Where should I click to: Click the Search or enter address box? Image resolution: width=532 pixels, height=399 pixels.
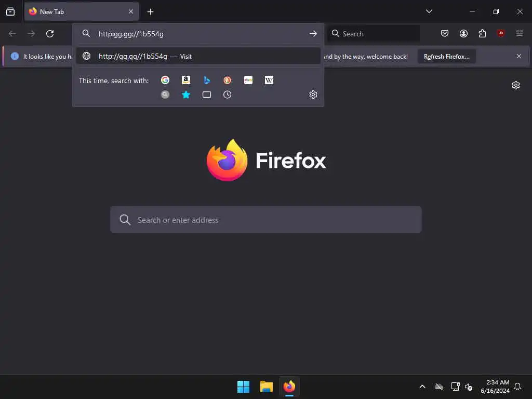click(266, 220)
